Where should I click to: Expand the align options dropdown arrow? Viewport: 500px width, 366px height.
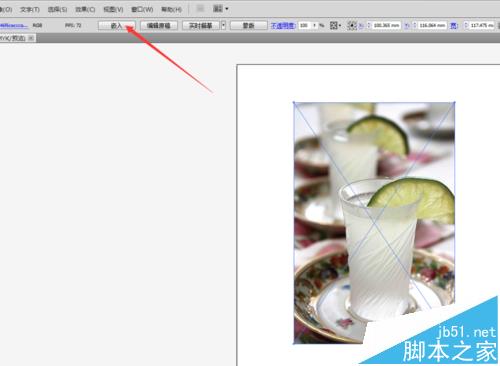(x=340, y=25)
